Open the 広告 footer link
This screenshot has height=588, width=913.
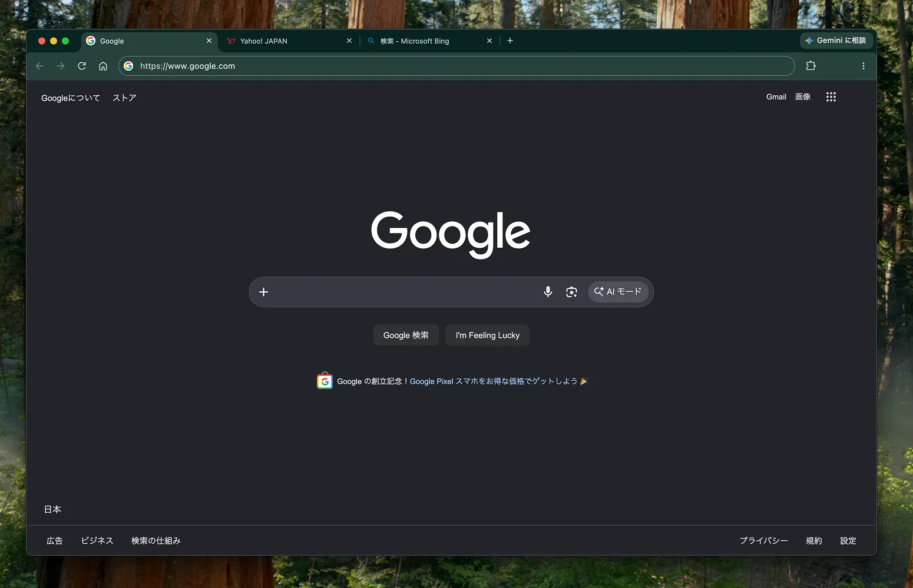(x=55, y=541)
